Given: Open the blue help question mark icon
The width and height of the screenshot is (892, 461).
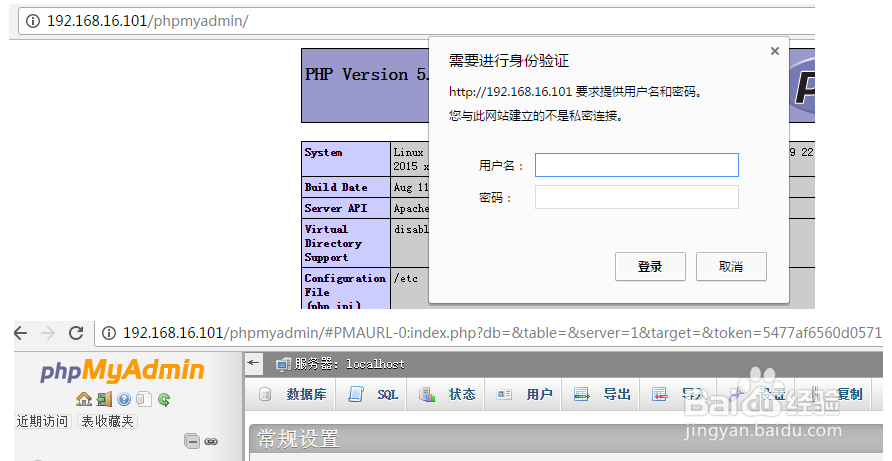Looking at the screenshot, I should pyautogui.click(x=124, y=400).
